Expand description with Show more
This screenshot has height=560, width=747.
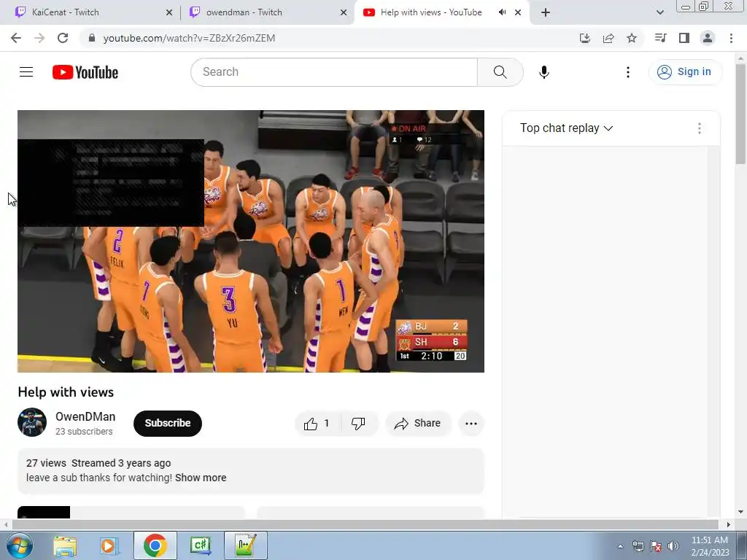coord(201,478)
